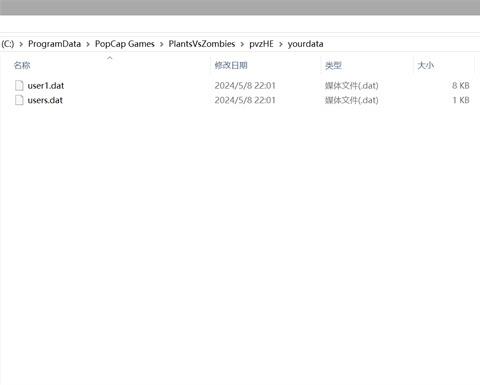This screenshot has width=480, height=385.
Task: Open the ProgramData breadcrumb folder
Action: point(54,44)
